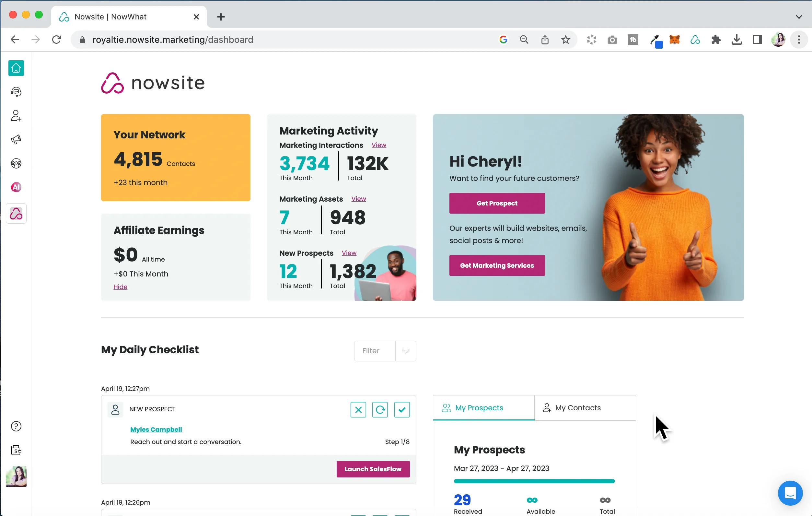Open the Filter dropdown in My Daily Checklist
This screenshot has width=812, height=516.
[x=385, y=351]
